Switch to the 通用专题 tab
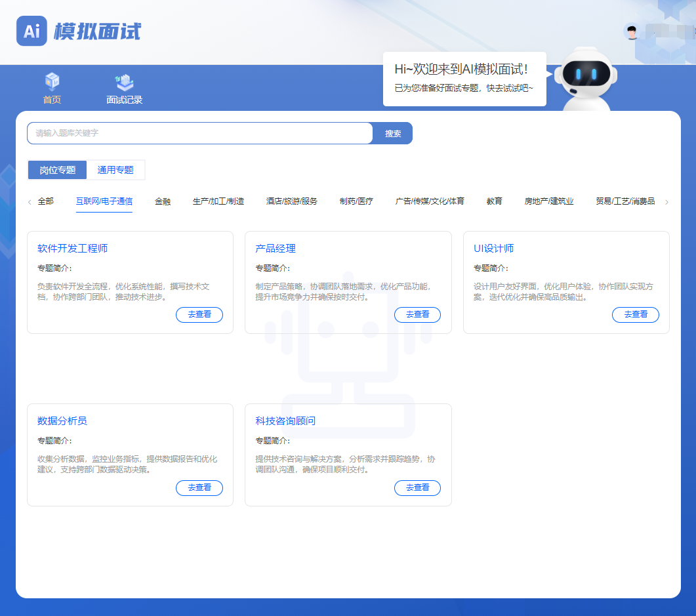The height and width of the screenshot is (616, 696). [115, 170]
